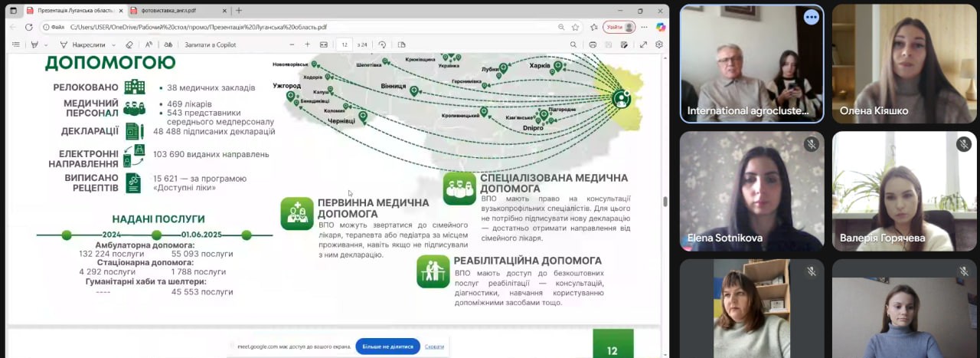Enter full screen PDF view
980x358 pixels.
643,44
